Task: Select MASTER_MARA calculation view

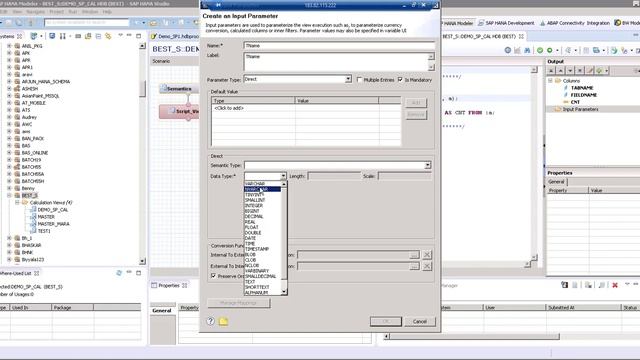Action: coord(53,224)
